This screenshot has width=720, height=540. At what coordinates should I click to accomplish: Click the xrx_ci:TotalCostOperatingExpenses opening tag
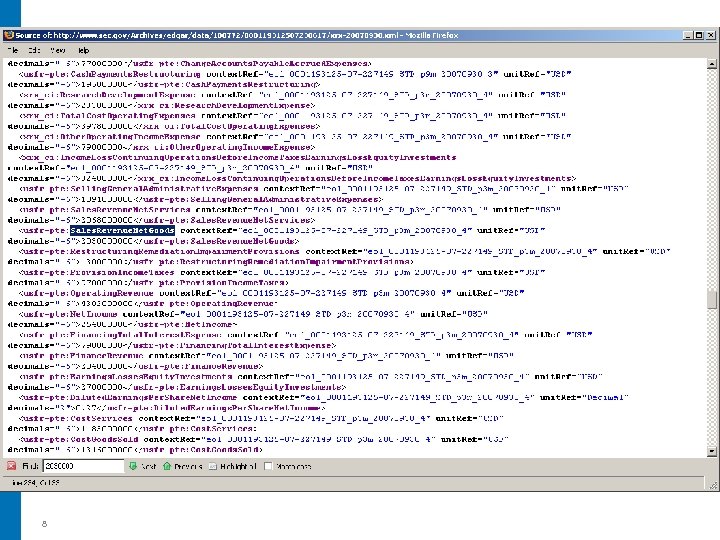pos(107,116)
